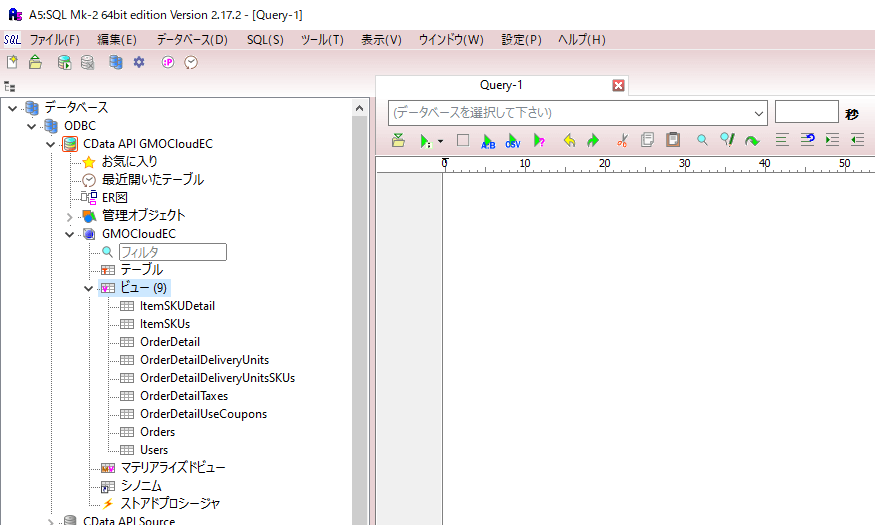
Task: Open the run query dropdown arrow
Action: click(x=440, y=141)
